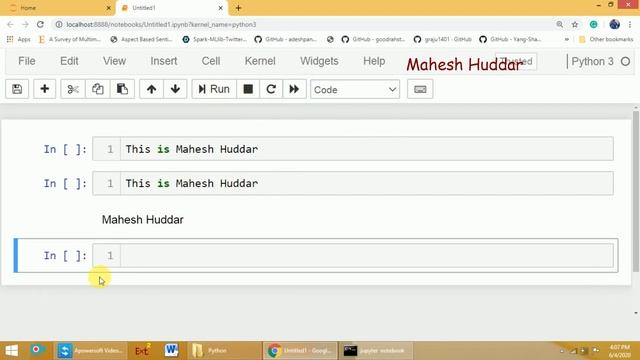Save notebook with the floppy disk icon
This screenshot has width=640, height=360.
coord(17,89)
